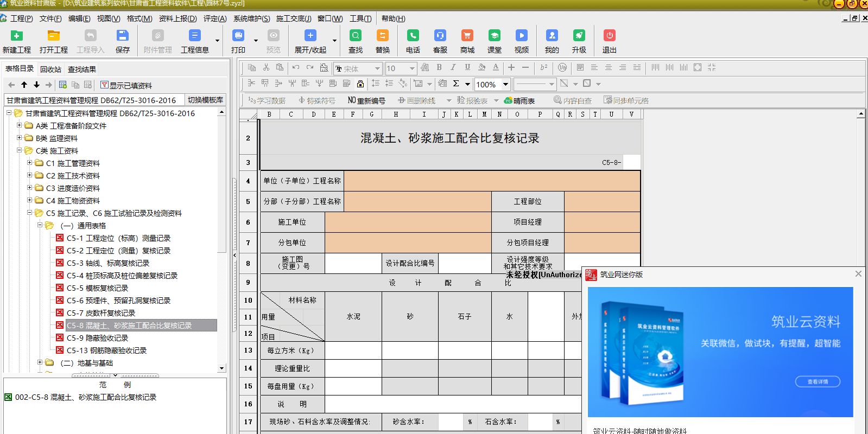868x434 pixels.
Task: Click the superscript b² icon
Action: click(544, 68)
